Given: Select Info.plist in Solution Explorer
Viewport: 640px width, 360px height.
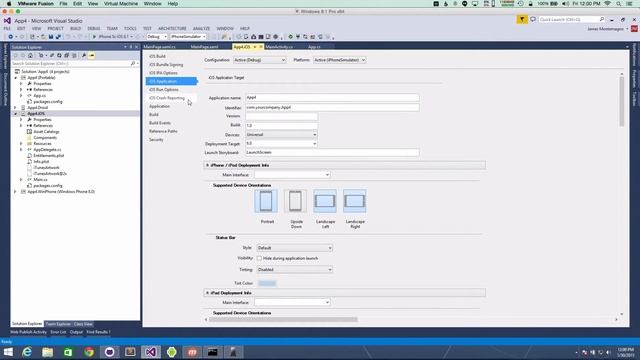Looking at the screenshot, I should point(41,162).
